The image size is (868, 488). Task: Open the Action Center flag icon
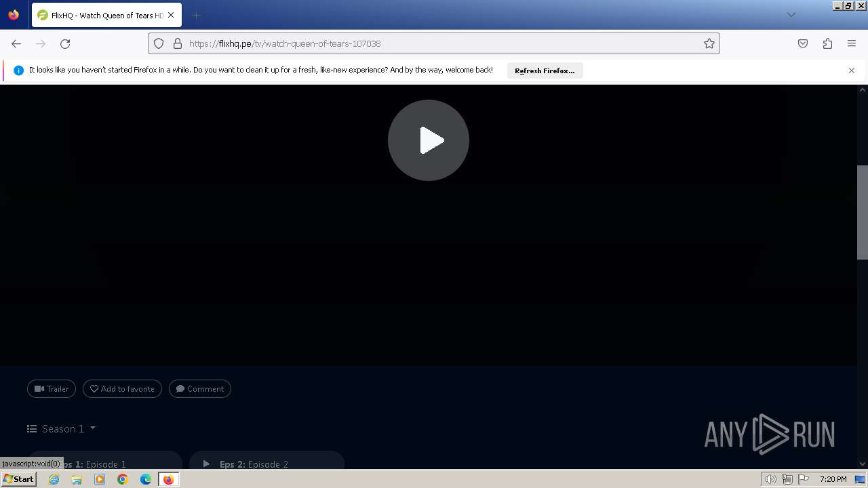pyautogui.click(x=804, y=479)
